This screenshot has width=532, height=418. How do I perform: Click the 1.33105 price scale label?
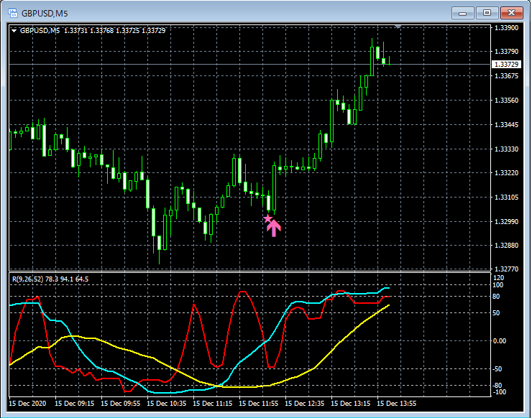[x=507, y=198]
